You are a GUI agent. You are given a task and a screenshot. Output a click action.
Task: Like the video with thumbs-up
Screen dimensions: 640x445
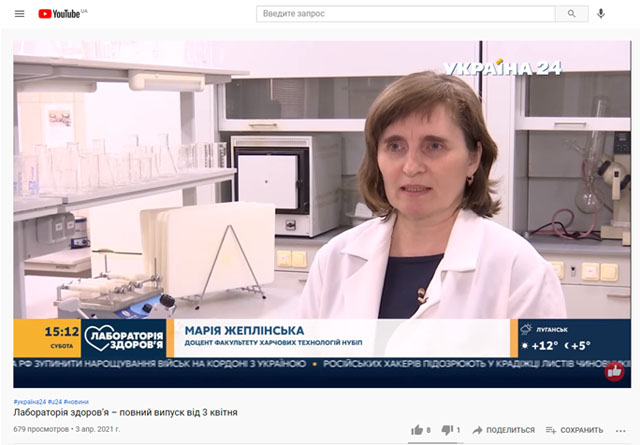click(x=421, y=430)
